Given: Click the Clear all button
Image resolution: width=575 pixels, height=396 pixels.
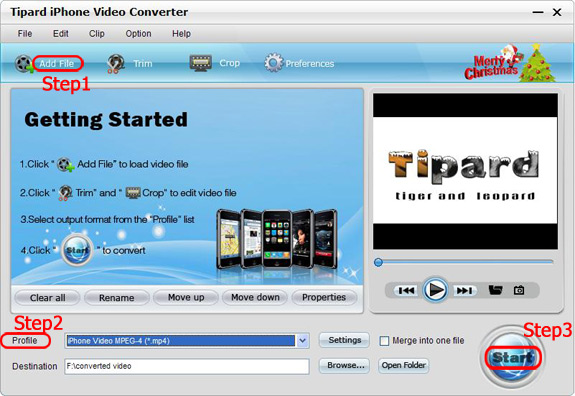Looking at the screenshot, I should tap(47, 298).
